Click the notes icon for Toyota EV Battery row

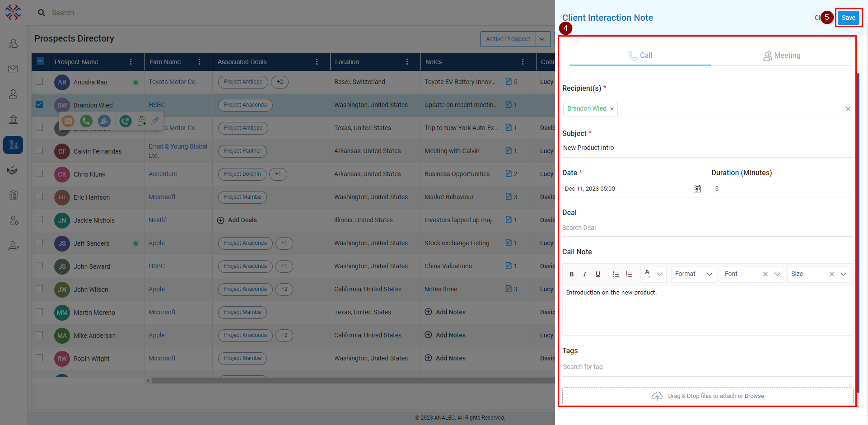point(509,82)
